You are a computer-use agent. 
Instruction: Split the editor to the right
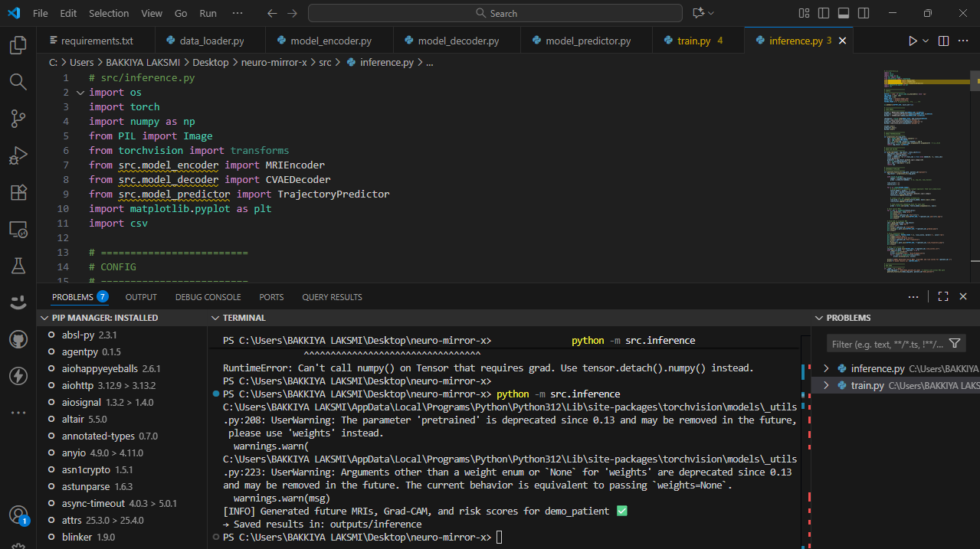point(943,41)
